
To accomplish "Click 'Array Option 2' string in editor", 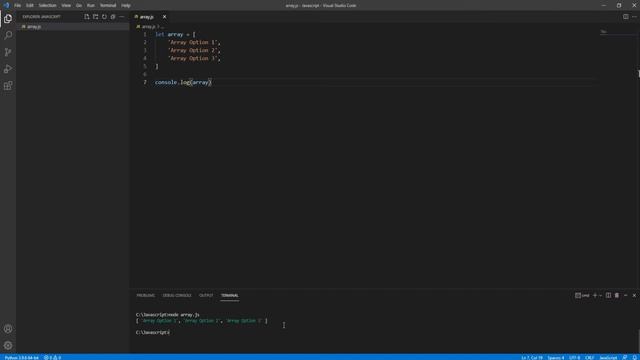I will (193, 51).
